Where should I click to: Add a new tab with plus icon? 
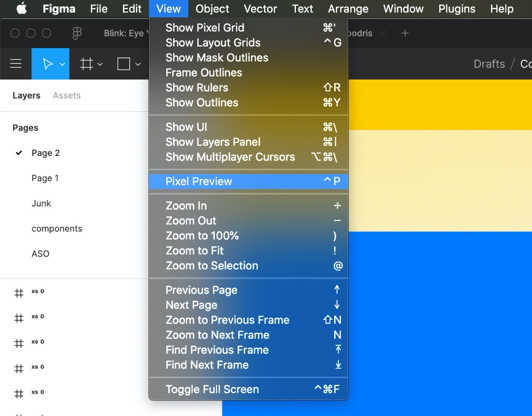(x=405, y=33)
